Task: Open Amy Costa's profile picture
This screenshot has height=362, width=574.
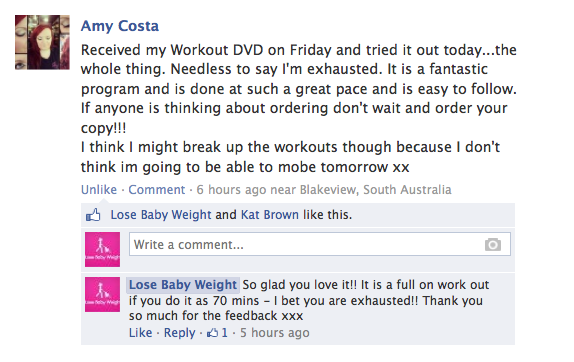Action: pos(42,42)
